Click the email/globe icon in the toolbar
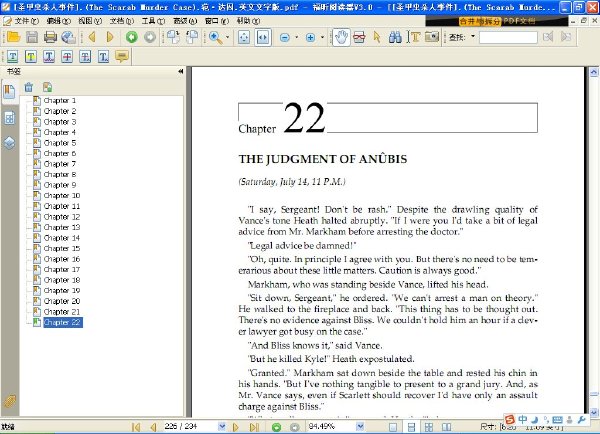This screenshot has width=600, height=434. 68,37
